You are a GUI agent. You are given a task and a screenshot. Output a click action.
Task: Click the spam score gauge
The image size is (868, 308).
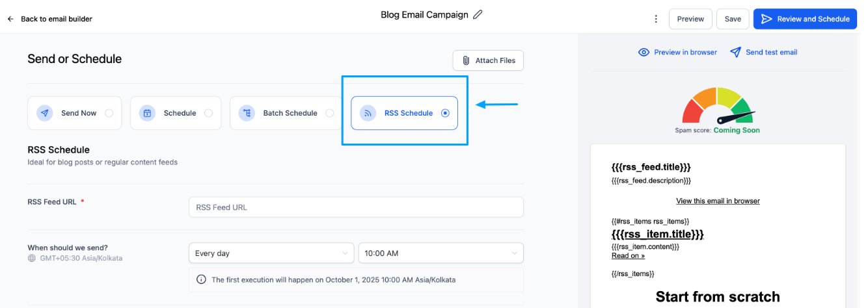717,105
